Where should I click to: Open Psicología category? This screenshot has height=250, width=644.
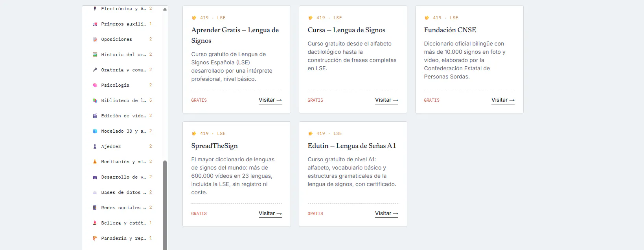[122, 85]
